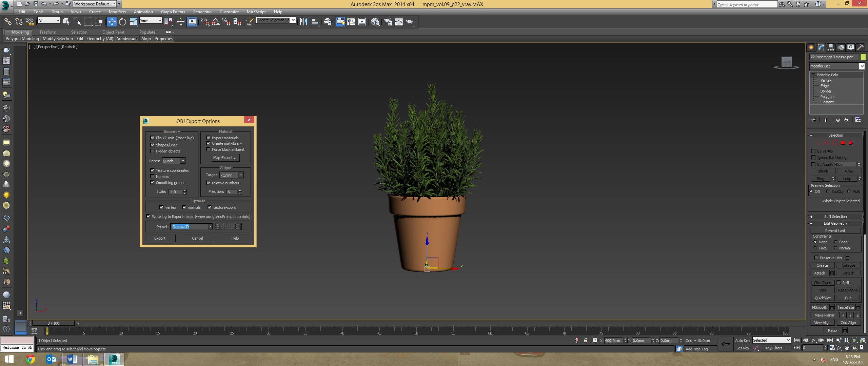
Task: Enable the Hidden objects checkbox
Action: pos(153,151)
